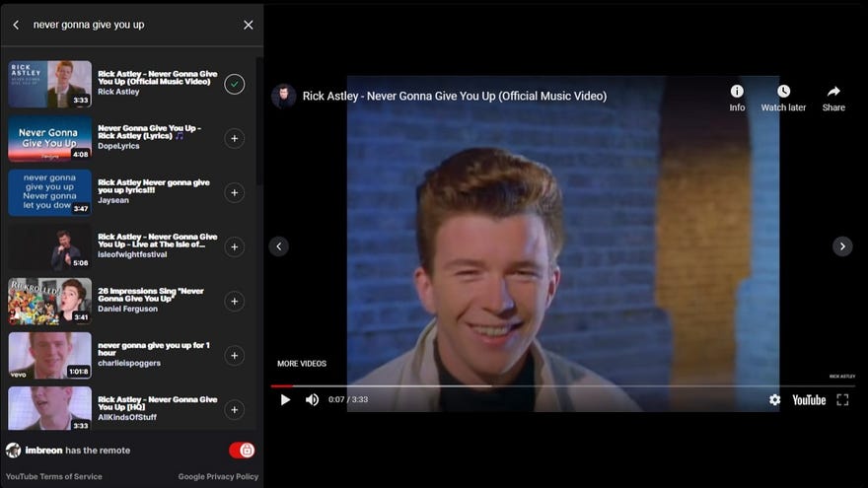Click the YouTube logo in the player

(809, 399)
